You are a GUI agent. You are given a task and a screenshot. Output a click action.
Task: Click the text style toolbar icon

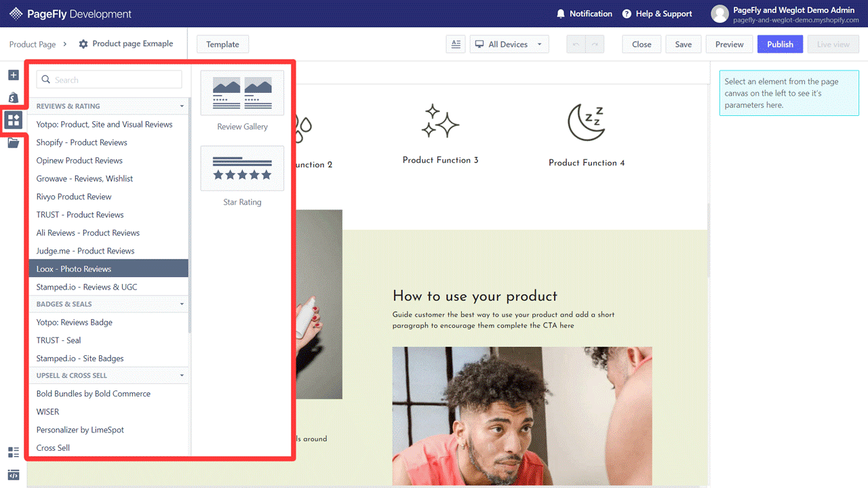[x=456, y=44]
